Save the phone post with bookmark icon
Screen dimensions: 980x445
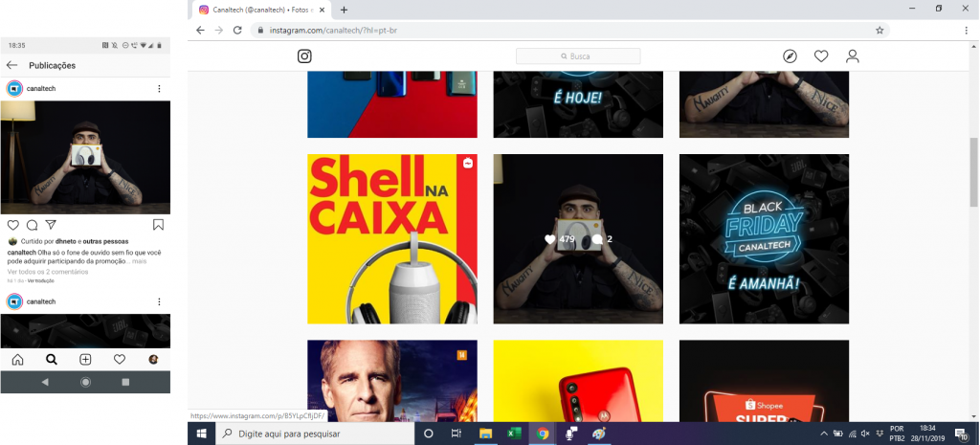[158, 224]
